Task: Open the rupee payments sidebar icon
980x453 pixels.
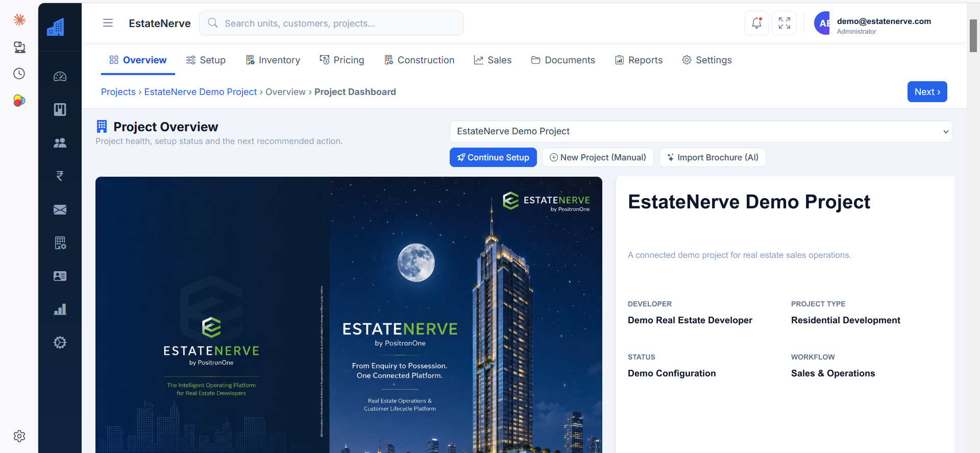Action: (x=60, y=176)
